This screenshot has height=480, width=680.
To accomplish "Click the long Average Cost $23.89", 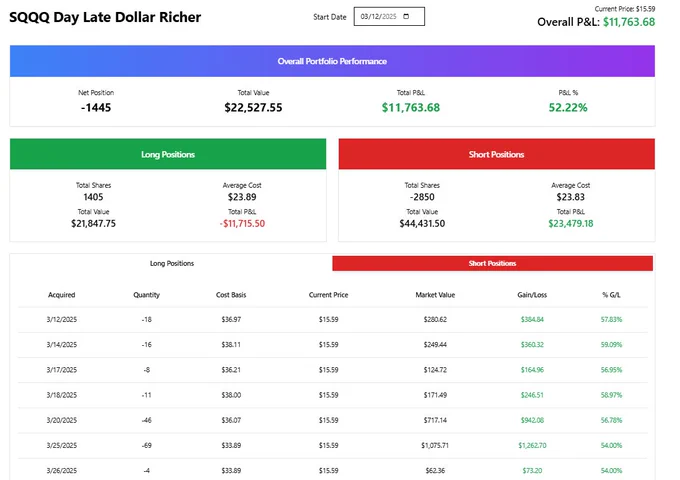I will (242, 197).
